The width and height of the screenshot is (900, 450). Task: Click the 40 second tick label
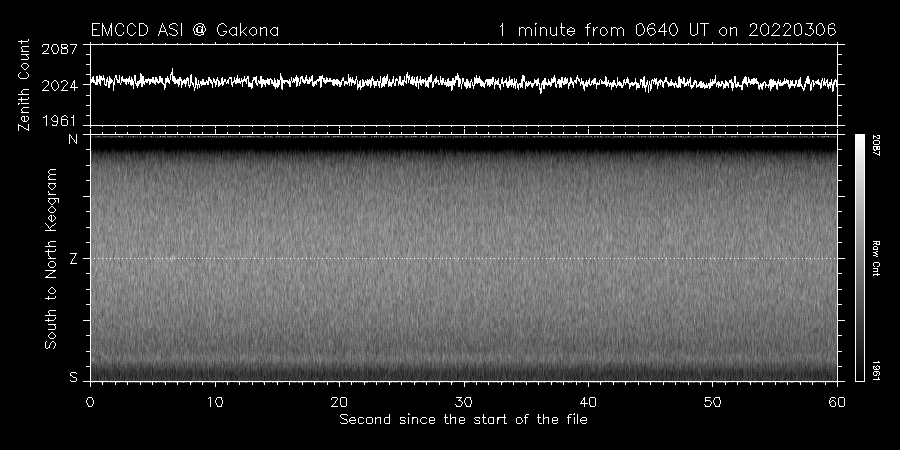click(x=588, y=402)
